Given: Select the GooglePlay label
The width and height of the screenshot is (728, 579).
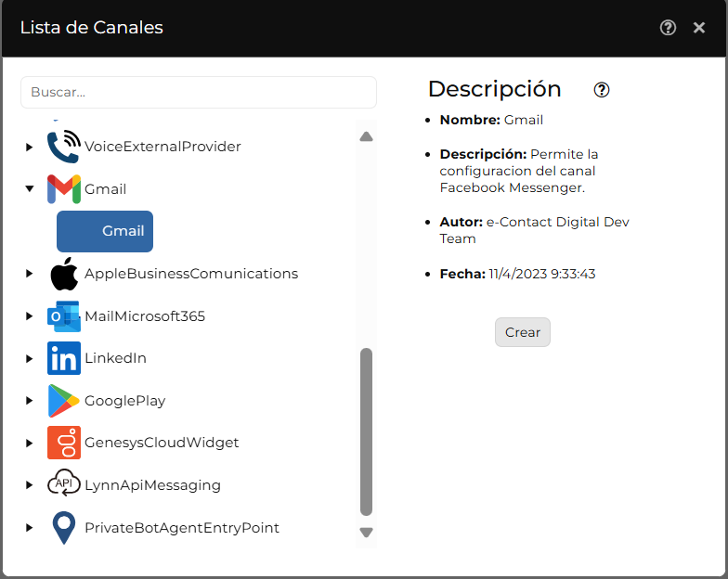Looking at the screenshot, I should [x=124, y=401].
